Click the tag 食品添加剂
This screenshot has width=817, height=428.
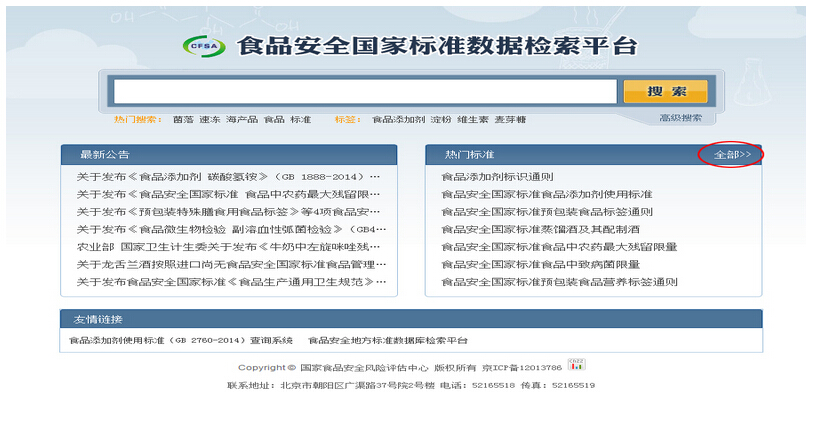(398, 119)
